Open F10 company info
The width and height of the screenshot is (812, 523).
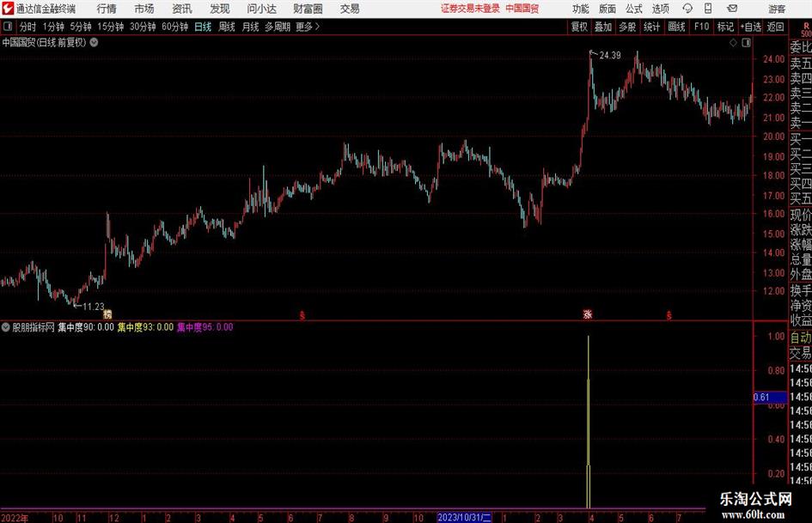[x=701, y=27]
